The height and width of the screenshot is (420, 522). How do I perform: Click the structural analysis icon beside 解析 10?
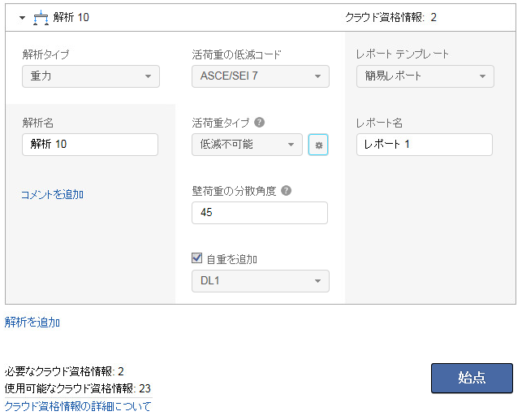(x=41, y=16)
